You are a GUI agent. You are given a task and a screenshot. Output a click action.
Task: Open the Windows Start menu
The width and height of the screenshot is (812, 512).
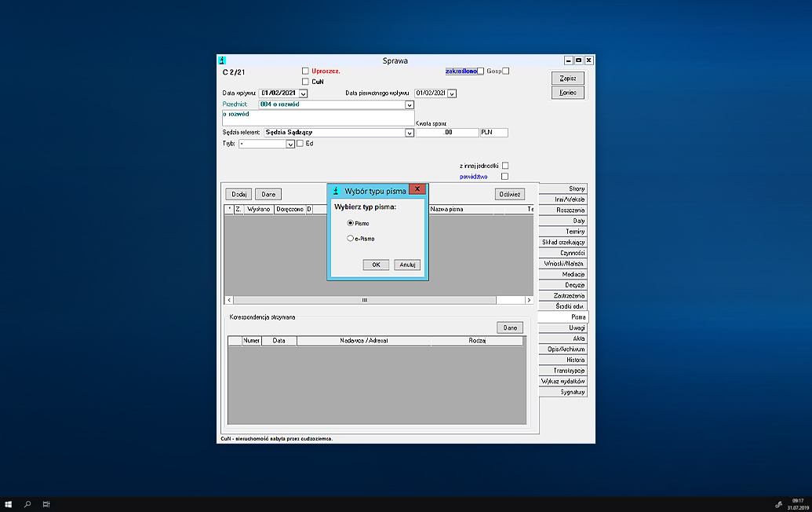coord(9,504)
